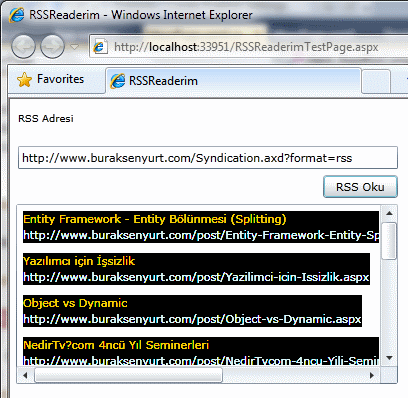The height and width of the screenshot is (398, 408).
Task: Click the horizontal scroll right arrow
Action: (x=372, y=375)
